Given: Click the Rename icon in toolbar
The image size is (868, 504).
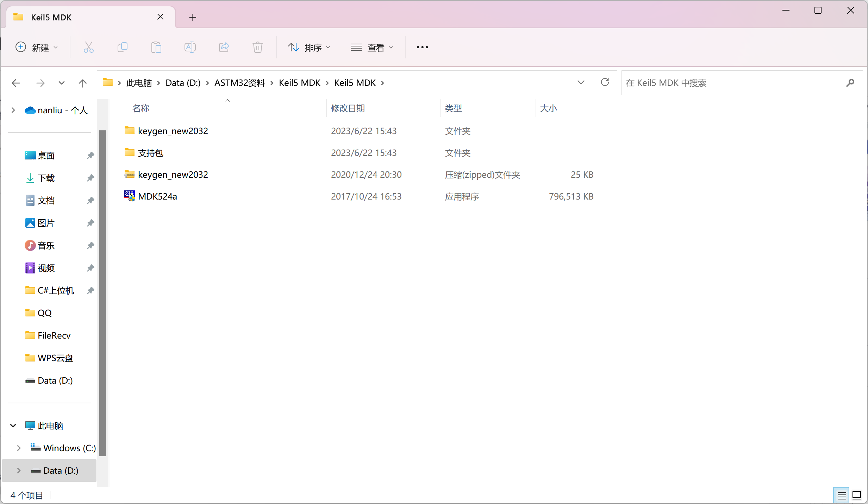Looking at the screenshot, I should 190,47.
